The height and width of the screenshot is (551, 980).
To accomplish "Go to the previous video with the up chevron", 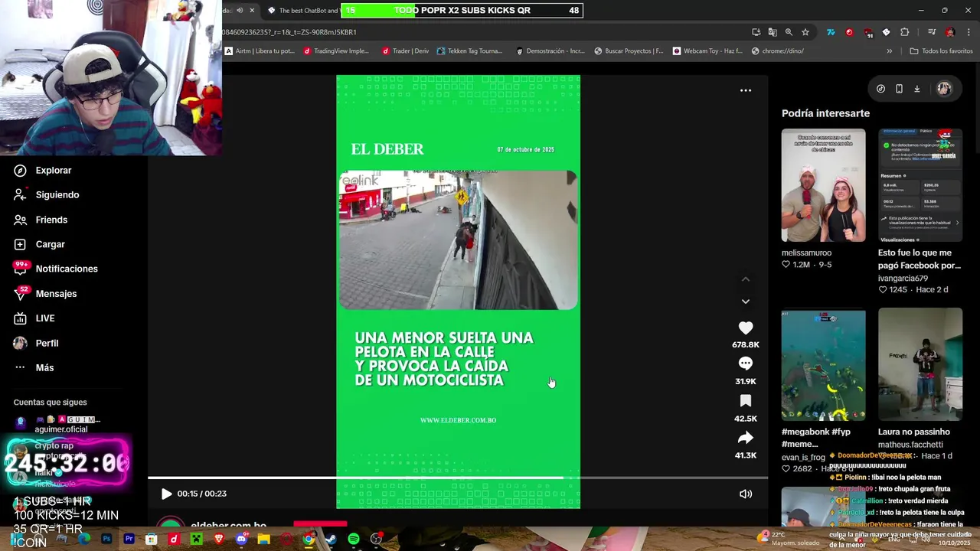I will click(x=746, y=279).
